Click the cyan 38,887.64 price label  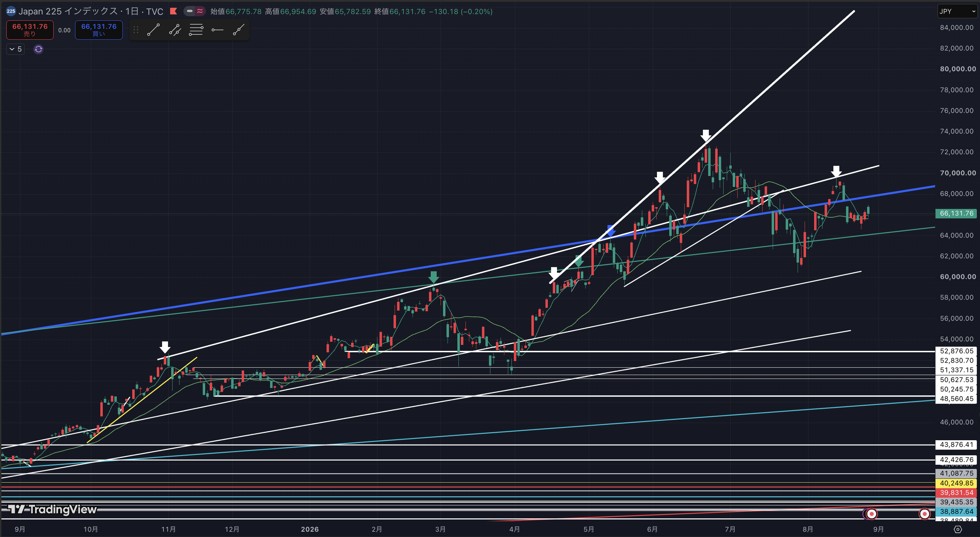pyautogui.click(x=956, y=512)
